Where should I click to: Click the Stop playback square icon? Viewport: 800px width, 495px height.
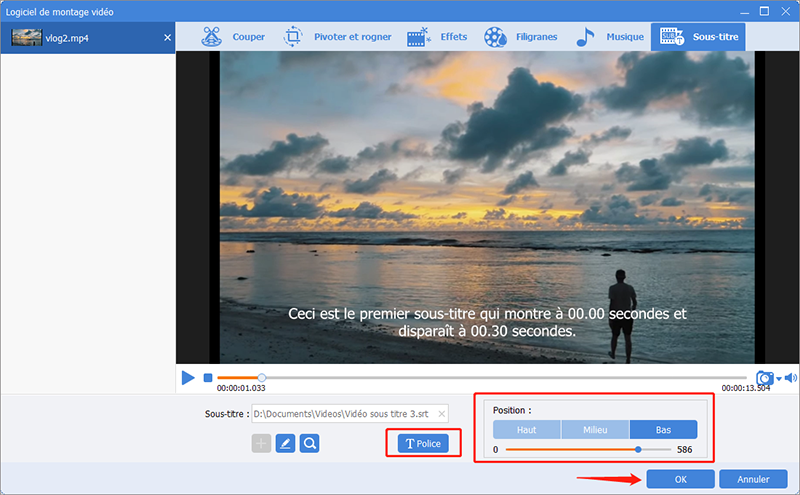coord(208,378)
